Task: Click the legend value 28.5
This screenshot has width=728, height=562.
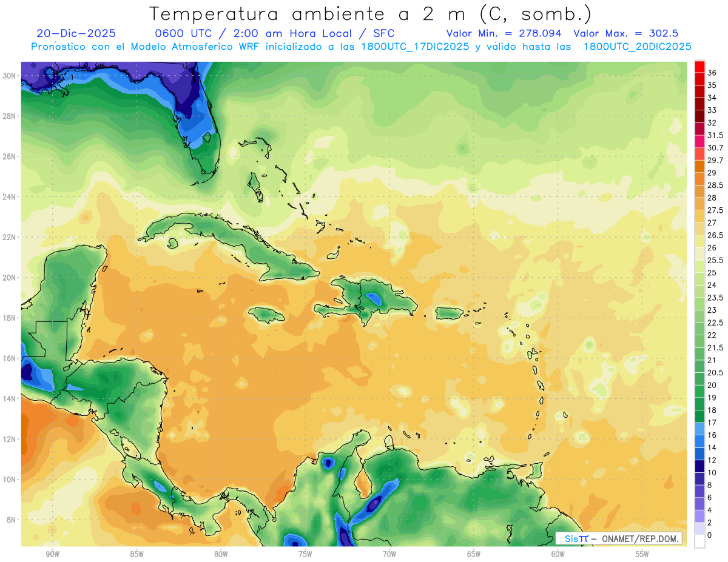Action: coord(715,185)
